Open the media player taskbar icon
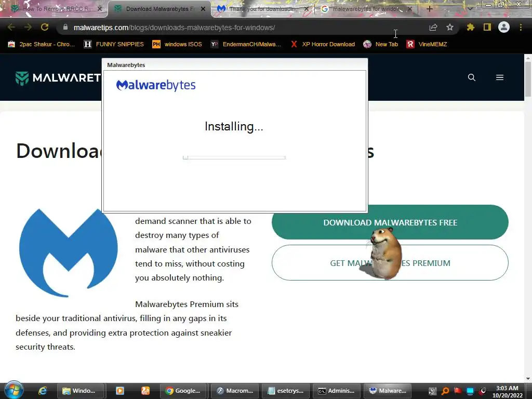The width and height of the screenshot is (532, 399). [x=120, y=391]
